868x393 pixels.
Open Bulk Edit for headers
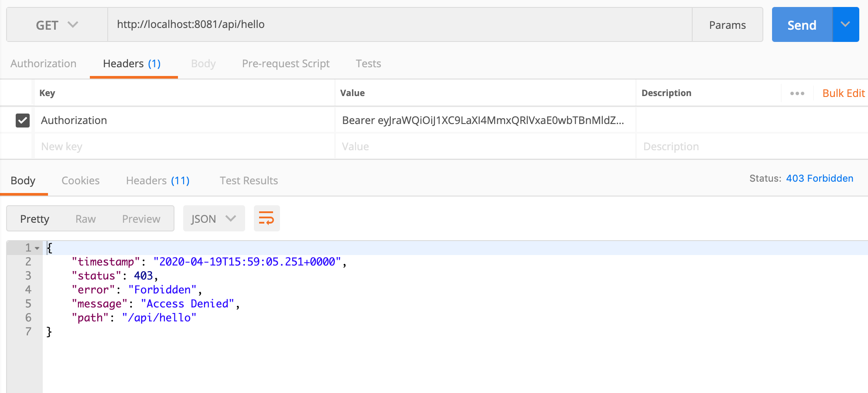(843, 93)
